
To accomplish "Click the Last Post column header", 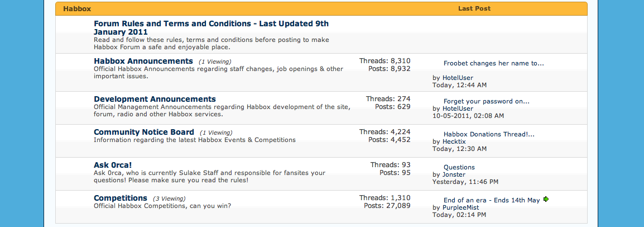I will [474, 8].
